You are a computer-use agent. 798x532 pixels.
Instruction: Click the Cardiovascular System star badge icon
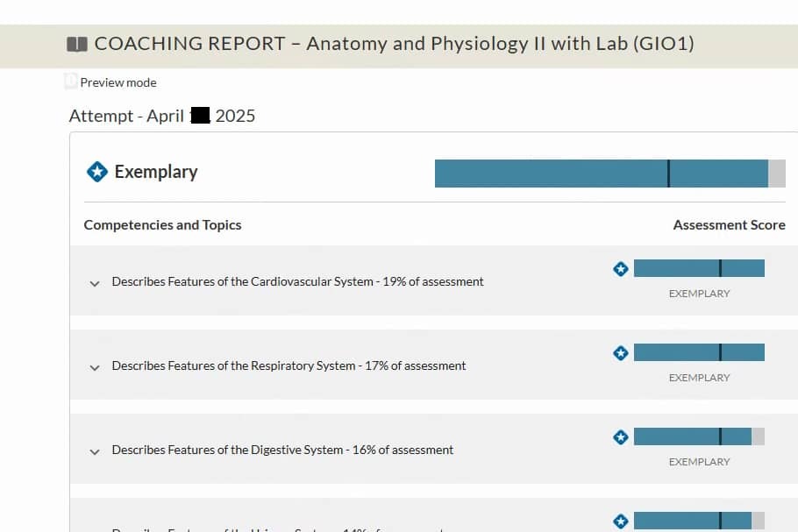620,268
